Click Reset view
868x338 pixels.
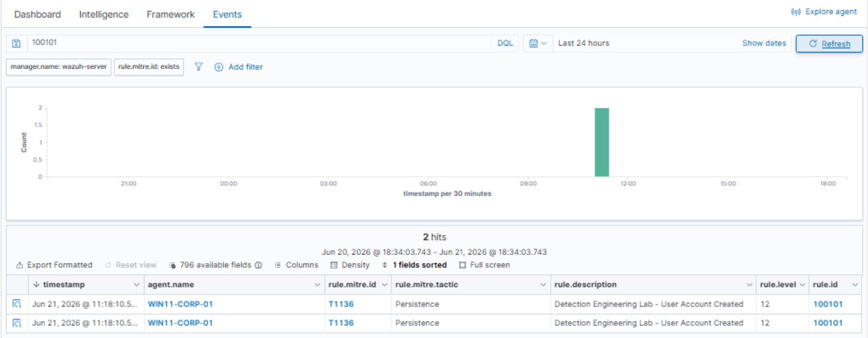pyautogui.click(x=131, y=265)
